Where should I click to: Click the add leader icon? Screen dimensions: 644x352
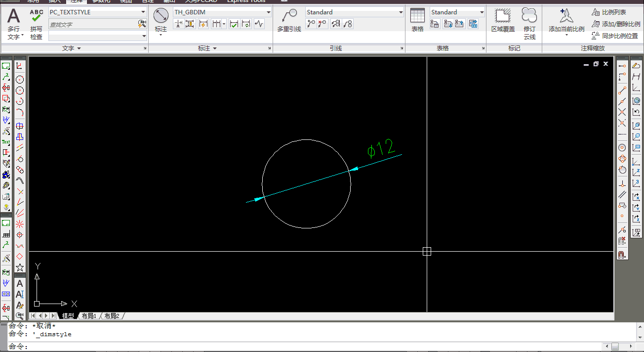click(311, 24)
